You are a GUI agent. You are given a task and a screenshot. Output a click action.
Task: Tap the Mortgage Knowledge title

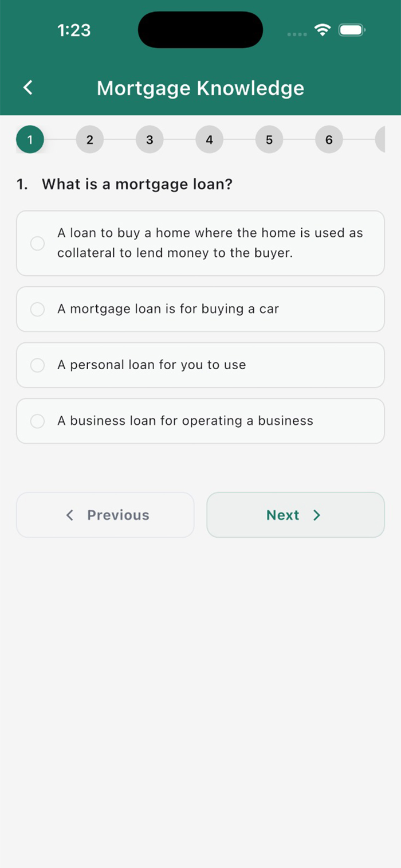coord(200,88)
